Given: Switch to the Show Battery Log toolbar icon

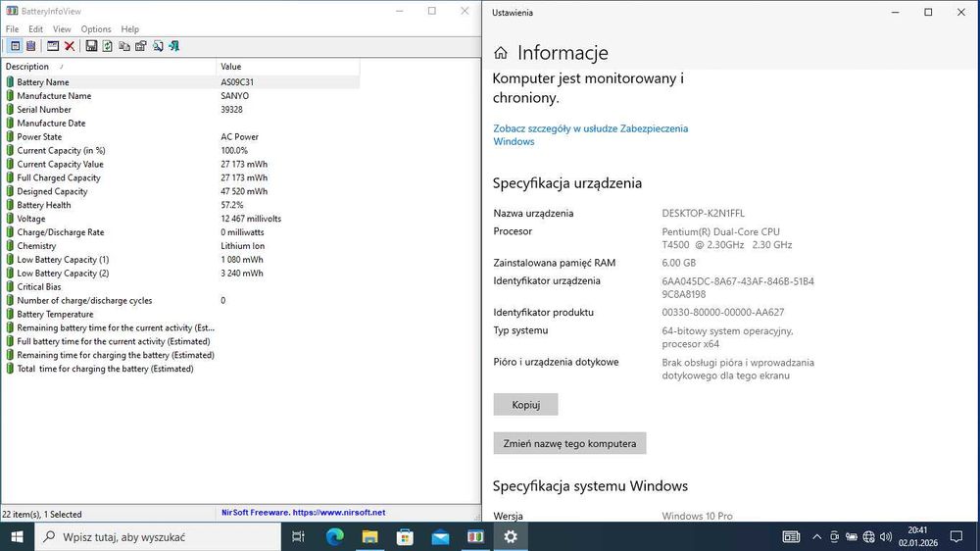Looking at the screenshot, I should [x=30, y=46].
